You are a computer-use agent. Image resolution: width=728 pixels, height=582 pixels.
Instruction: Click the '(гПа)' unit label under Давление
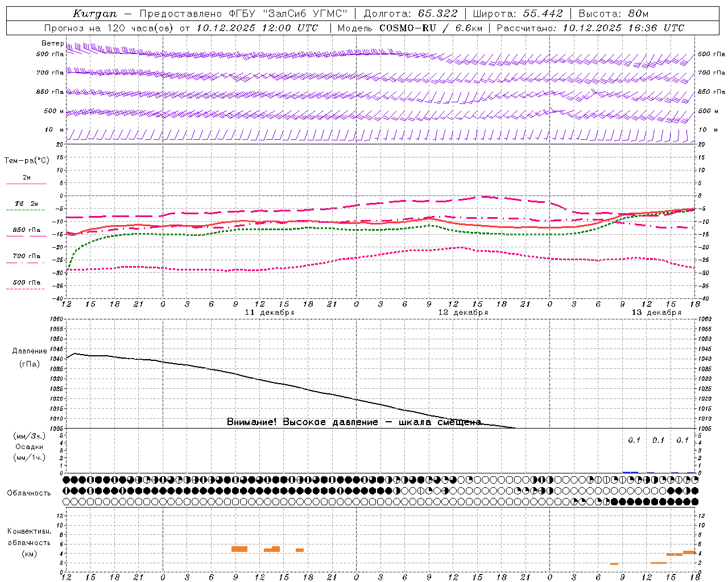(x=30, y=364)
